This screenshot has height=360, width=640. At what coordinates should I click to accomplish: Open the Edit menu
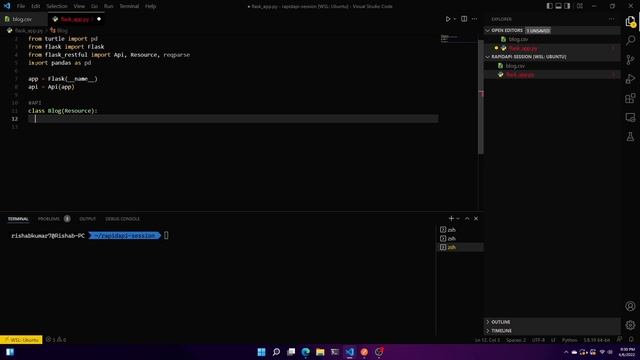(x=36, y=6)
